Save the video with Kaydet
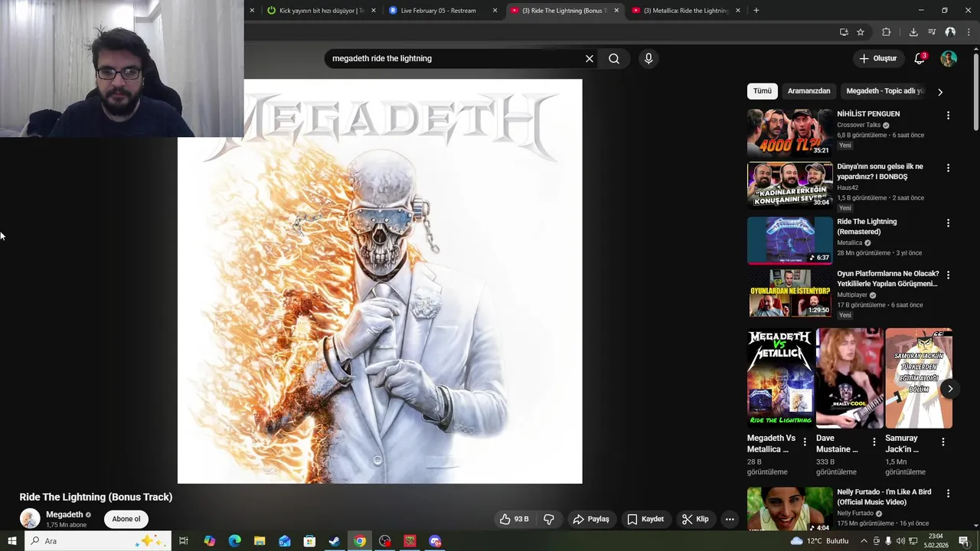This screenshot has height=551, width=980. (x=645, y=519)
